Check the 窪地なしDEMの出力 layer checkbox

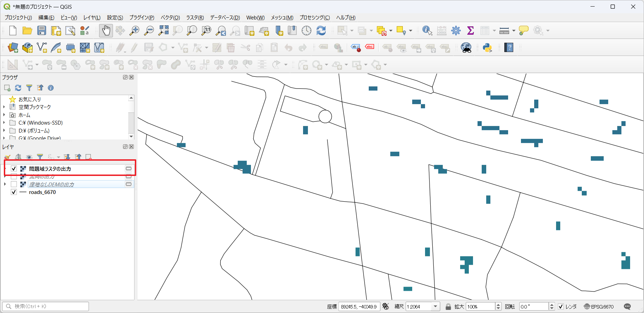[x=14, y=184]
